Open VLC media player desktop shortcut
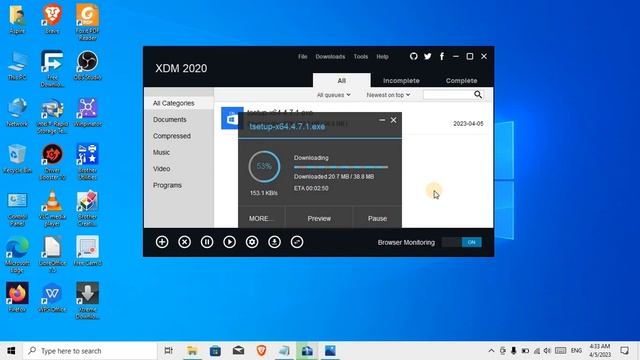Viewport: 640px width, 360px height. click(x=52, y=208)
